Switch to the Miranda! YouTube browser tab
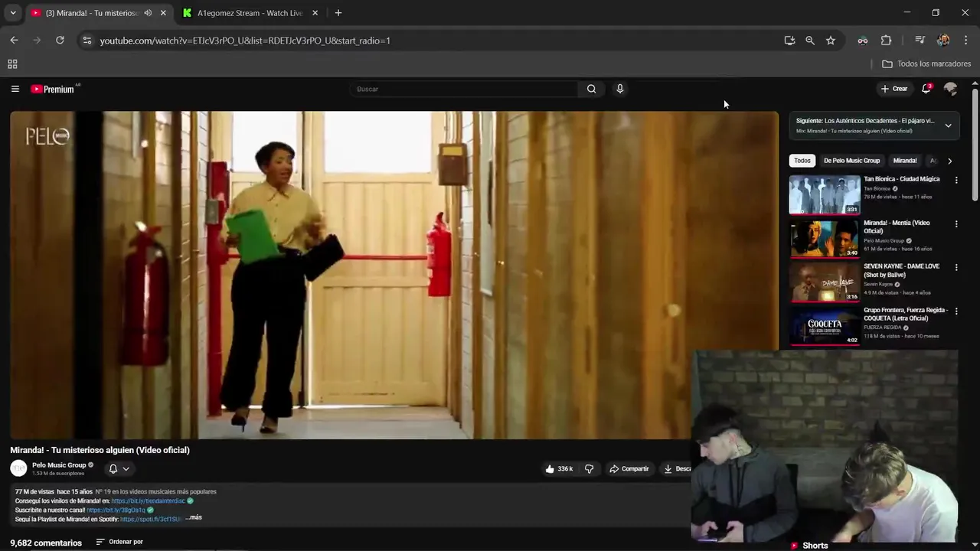980x551 pixels. point(92,13)
